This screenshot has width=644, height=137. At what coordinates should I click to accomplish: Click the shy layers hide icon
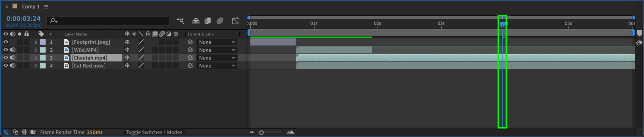pos(196,21)
